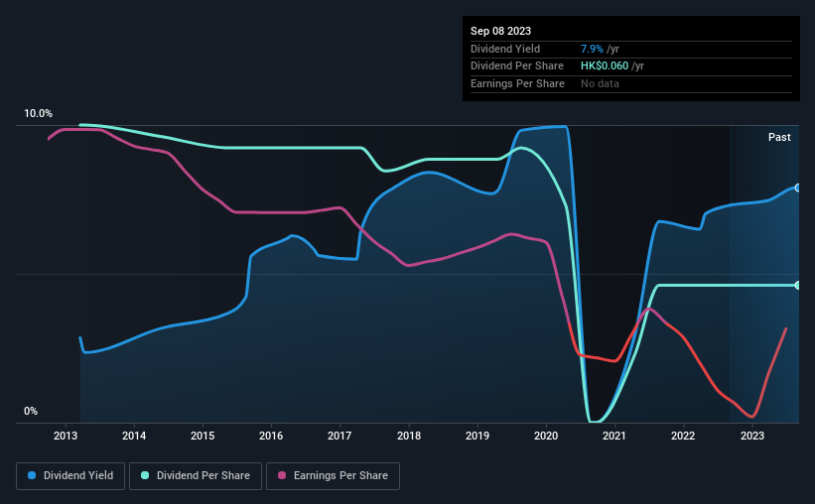Click the blue endpoint marker of Dividend Yield line

point(798,188)
